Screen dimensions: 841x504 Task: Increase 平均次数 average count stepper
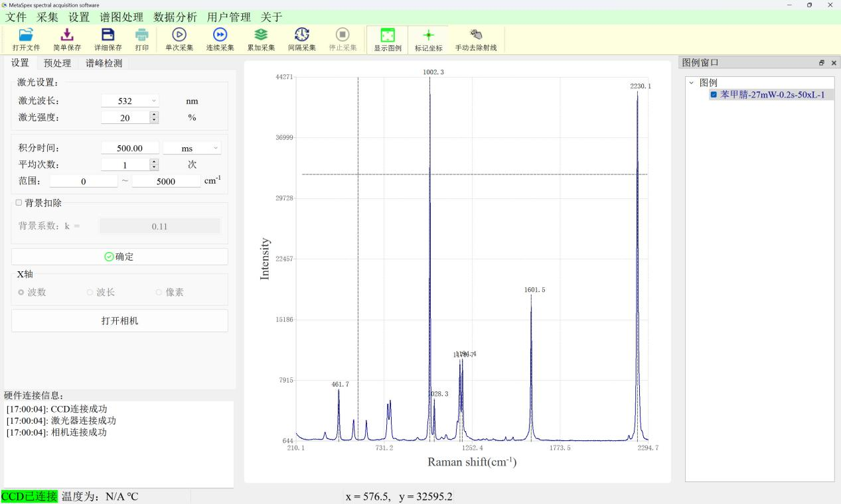tap(155, 161)
